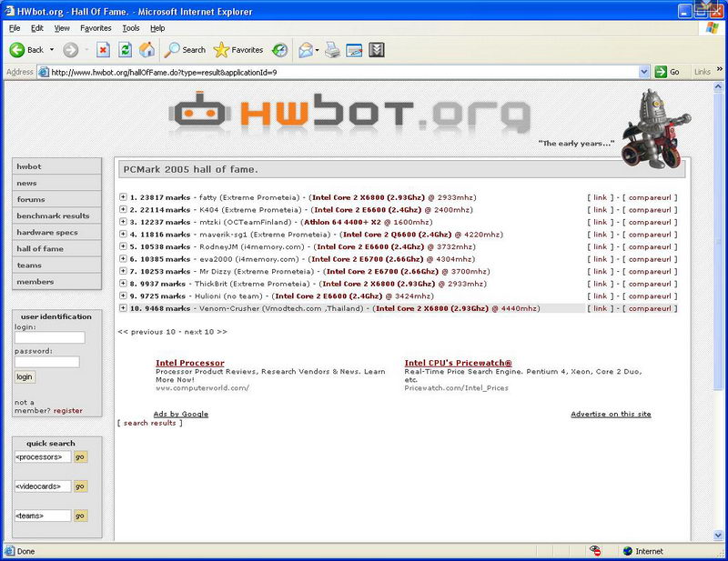Expand the Links toolbar chevron

[x=720, y=69]
